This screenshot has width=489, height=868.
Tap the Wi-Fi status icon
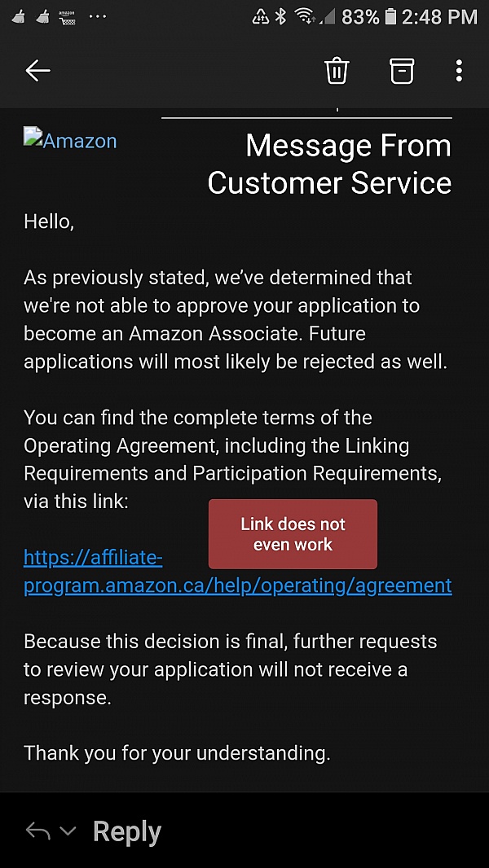[x=305, y=16]
